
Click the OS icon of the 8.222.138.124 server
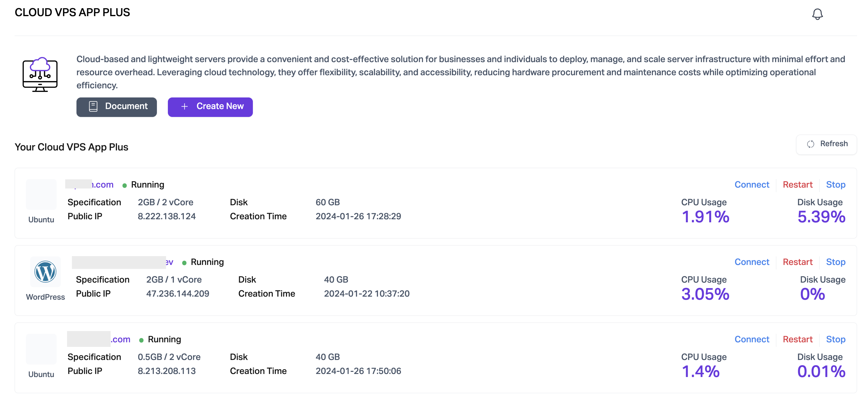click(x=41, y=195)
